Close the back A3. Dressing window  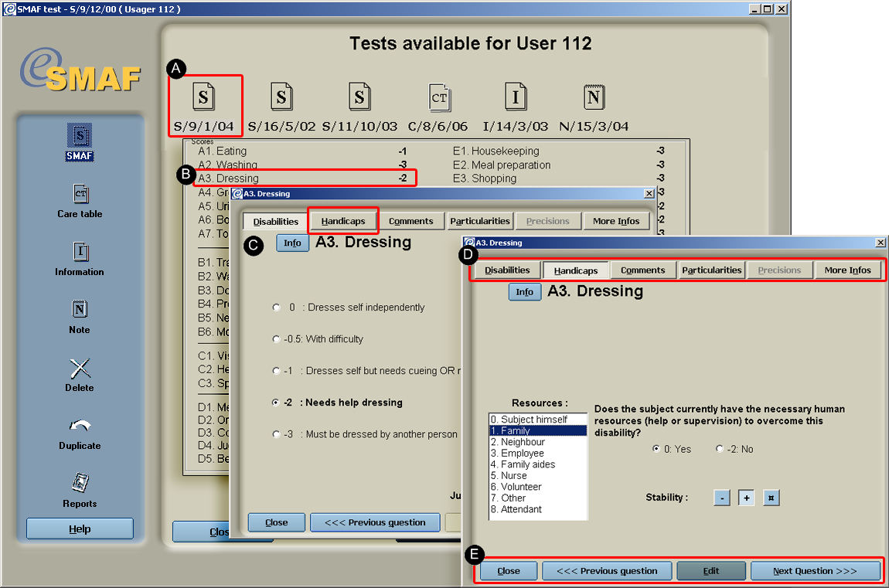tap(649, 194)
